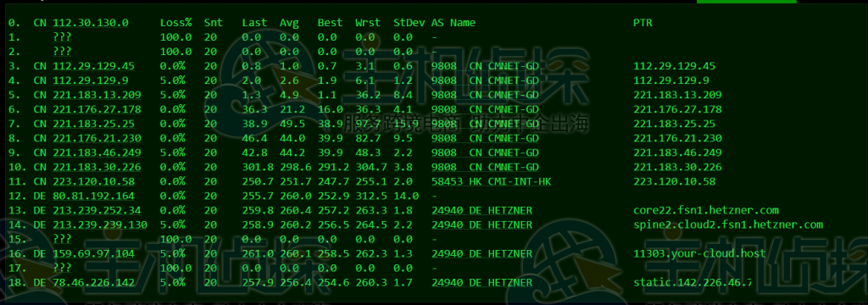Click the 58453 HK CMI-INT-HK AS link
The height and width of the screenshot is (305, 868).
click(x=492, y=181)
